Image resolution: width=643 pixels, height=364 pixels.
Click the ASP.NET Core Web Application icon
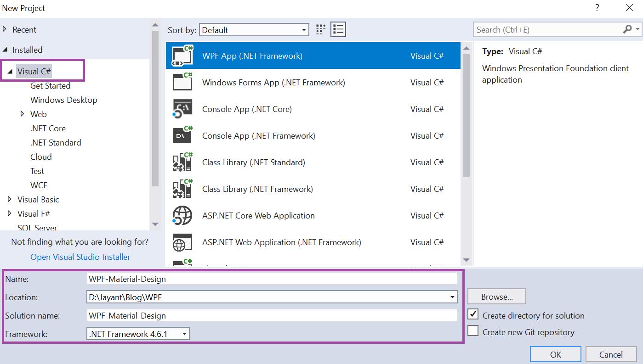pyautogui.click(x=182, y=216)
